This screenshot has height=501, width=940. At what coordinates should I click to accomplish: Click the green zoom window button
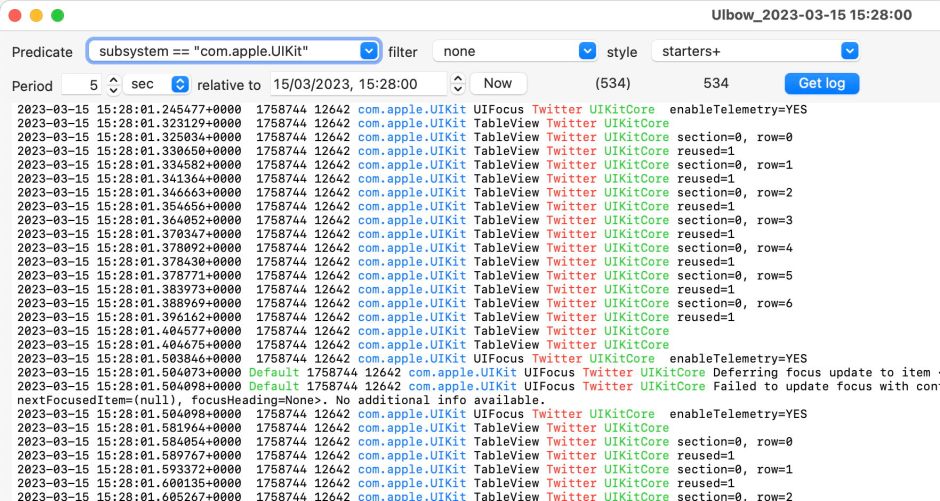57,15
